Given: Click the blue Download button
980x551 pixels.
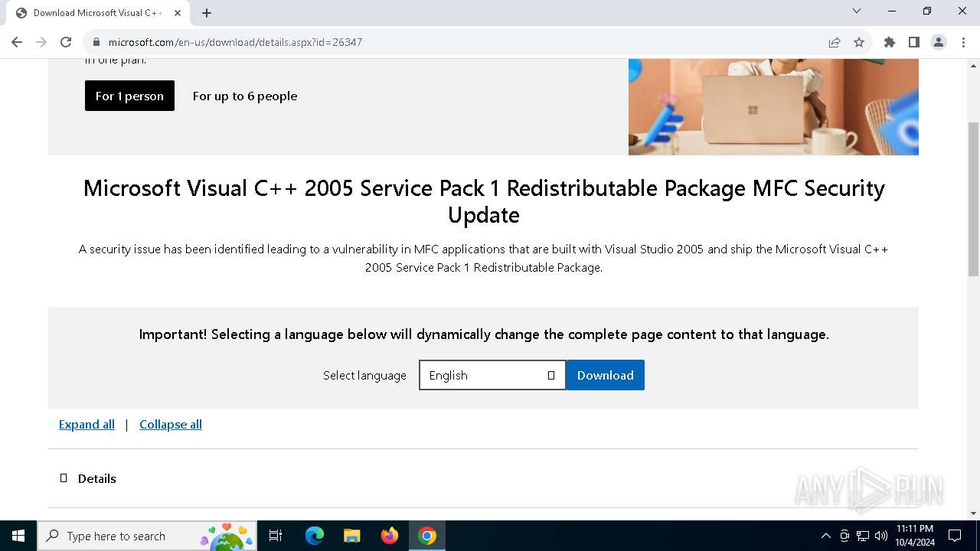Looking at the screenshot, I should point(606,375).
